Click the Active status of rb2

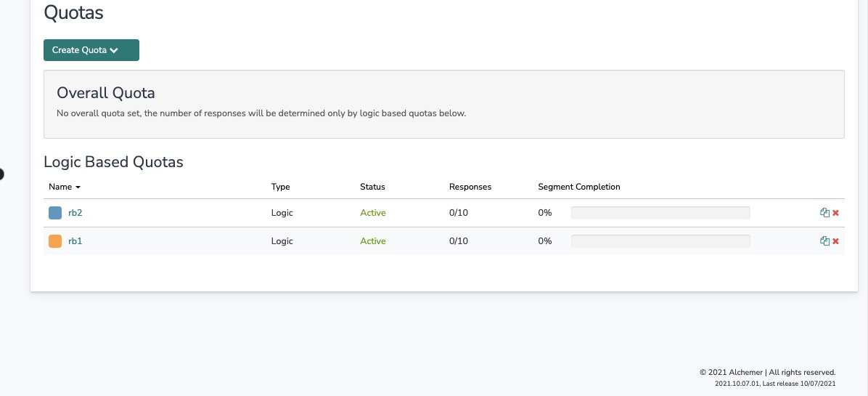(373, 213)
